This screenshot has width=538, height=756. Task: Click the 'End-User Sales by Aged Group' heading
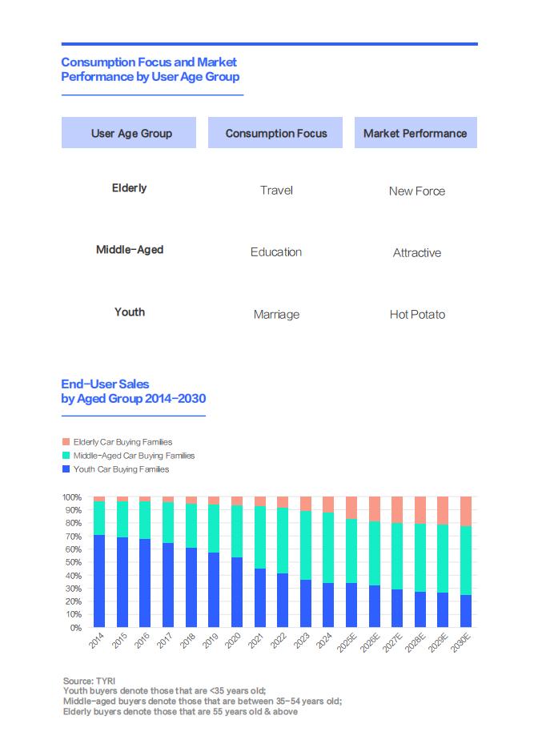coord(134,391)
